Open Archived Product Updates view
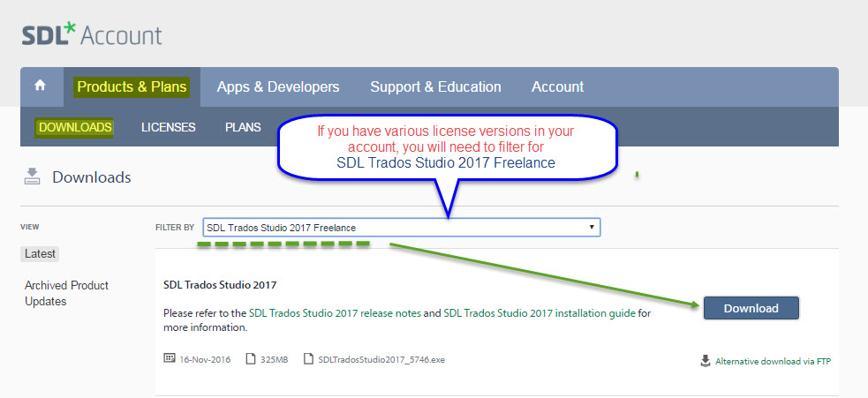This screenshot has height=398, width=868. pyautogui.click(x=66, y=293)
